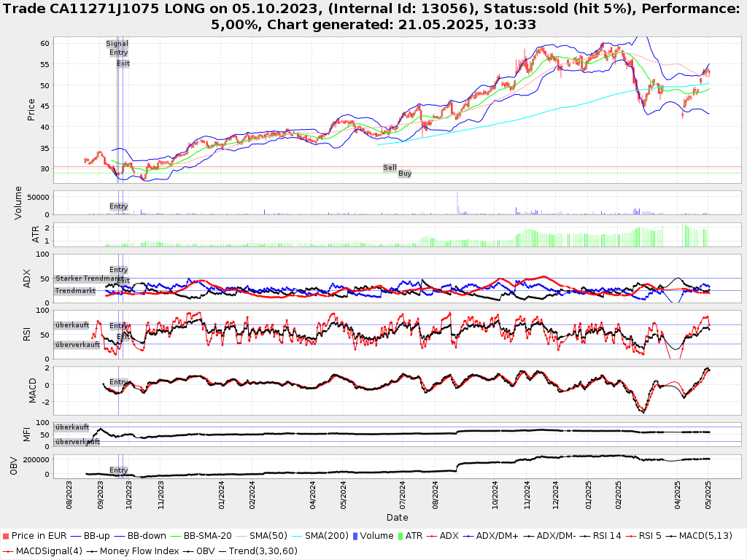Click the überkauft label in the MFI panel

[72, 427]
